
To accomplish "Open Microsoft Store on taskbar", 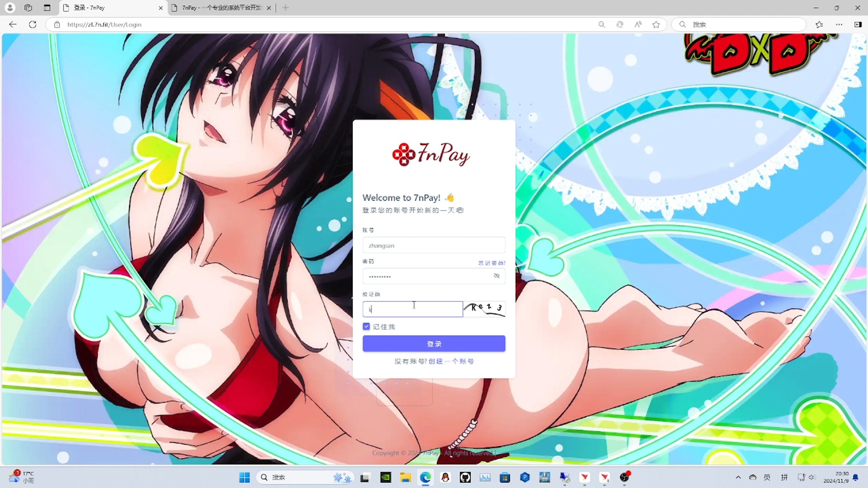I will pos(505,477).
